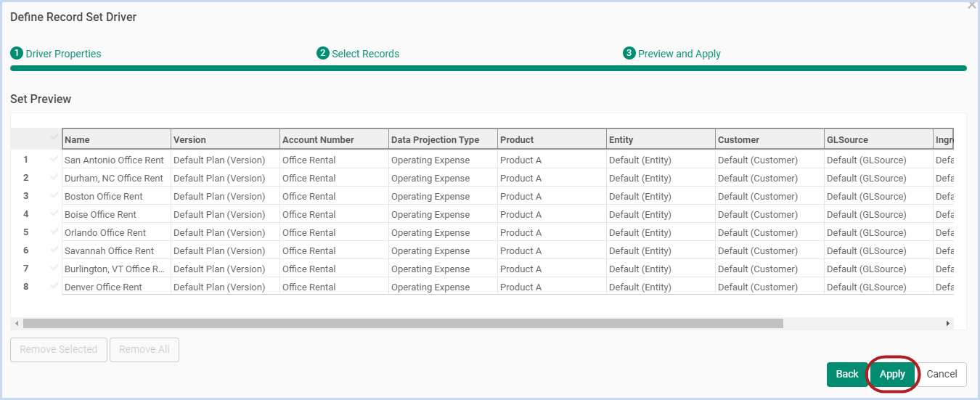Click the GLSource column header
Viewport: 980px width, 400px height.
878,139
